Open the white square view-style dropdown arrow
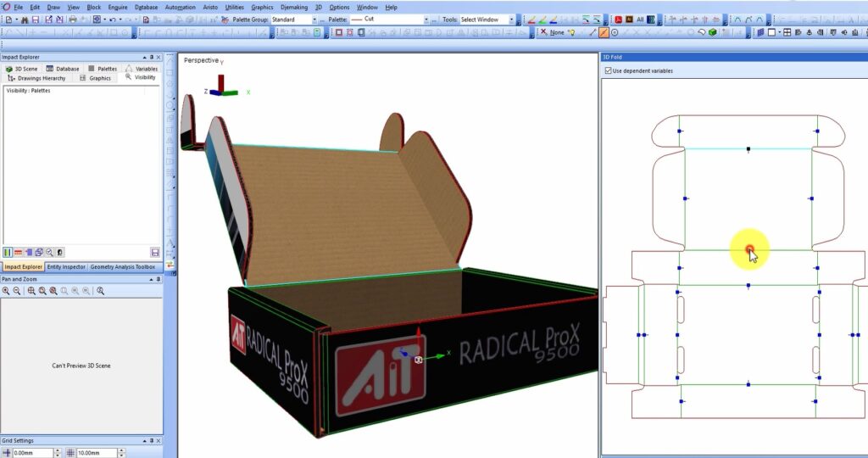Viewport: 868px width, 458px height. click(780, 33)
